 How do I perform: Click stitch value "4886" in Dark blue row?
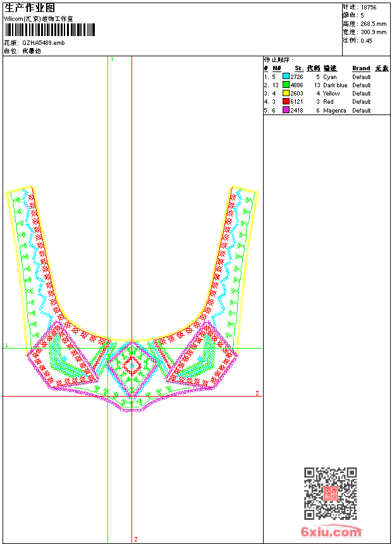297,85
